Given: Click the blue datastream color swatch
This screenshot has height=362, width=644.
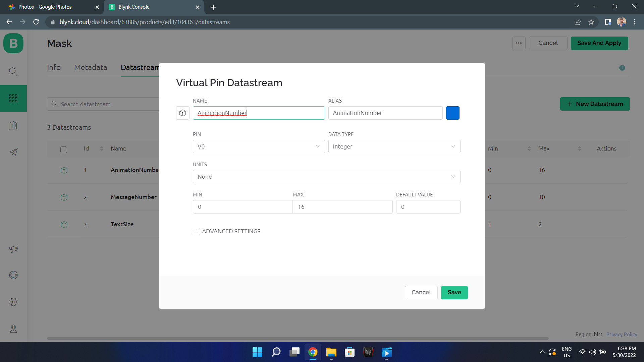Looking at the screenshot, I should point(452,113).
